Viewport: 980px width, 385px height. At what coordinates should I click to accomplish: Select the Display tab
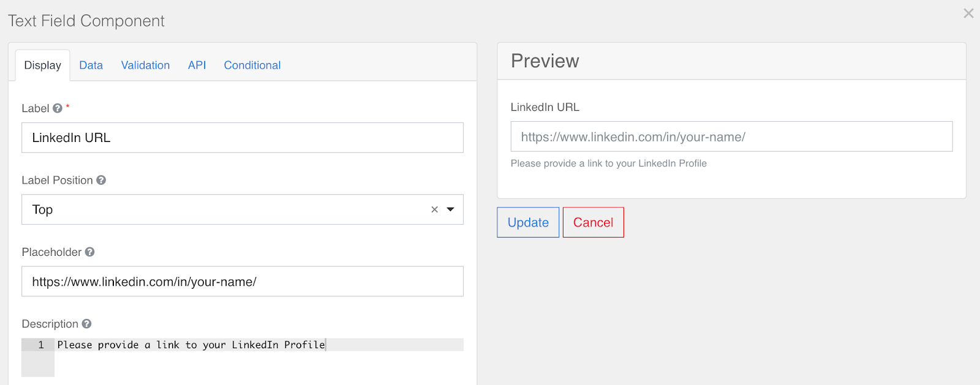pos(43,65)
